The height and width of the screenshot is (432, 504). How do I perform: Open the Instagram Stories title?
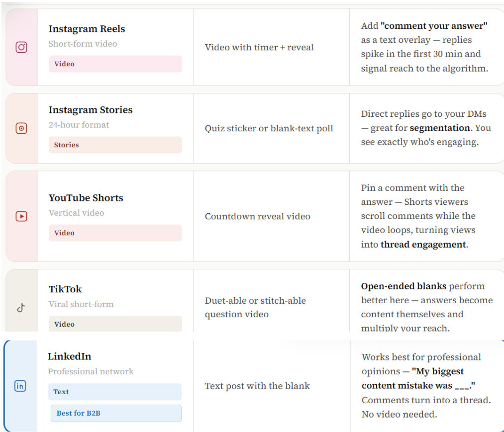coord(91,110)
